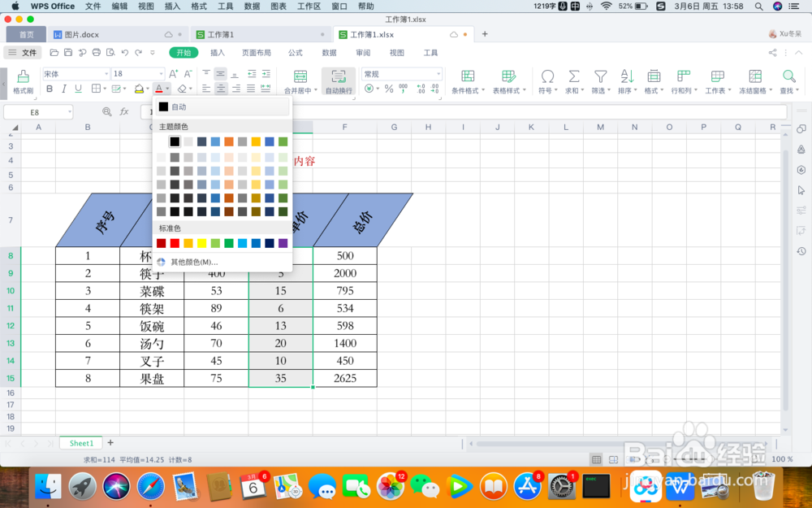Select cell containing 2625
This screenshot has height=508, width=812.
(345, 378)
